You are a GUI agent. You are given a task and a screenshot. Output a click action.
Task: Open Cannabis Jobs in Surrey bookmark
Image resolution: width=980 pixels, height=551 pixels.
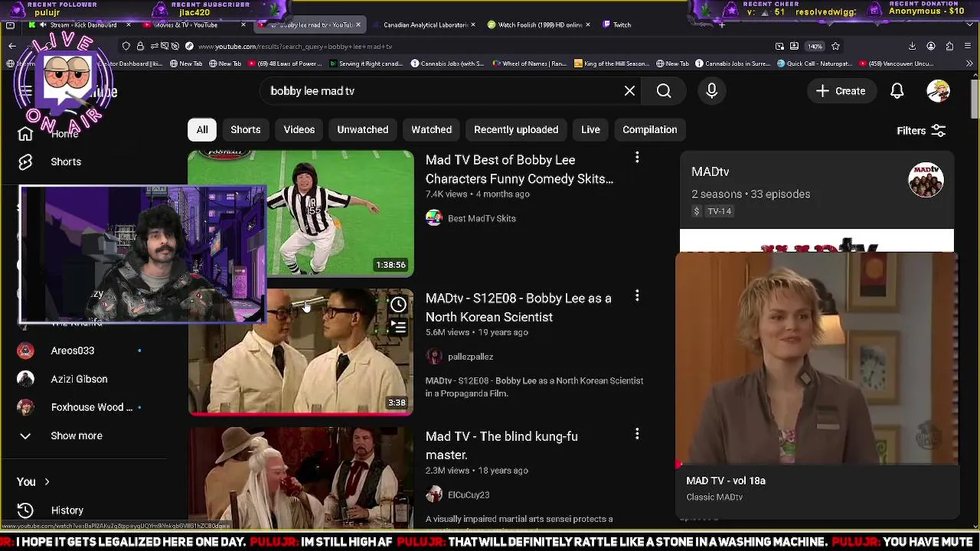(x=731, y=64)
